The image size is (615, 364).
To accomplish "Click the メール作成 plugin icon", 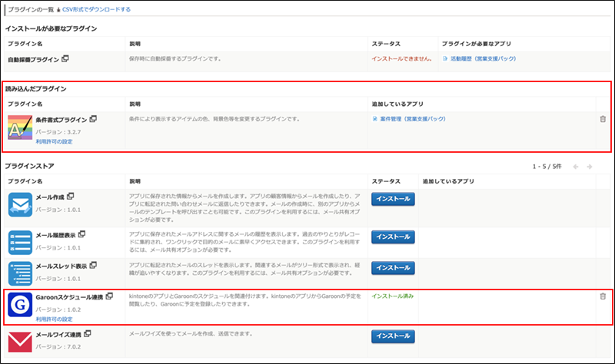I will coord(20,204).
